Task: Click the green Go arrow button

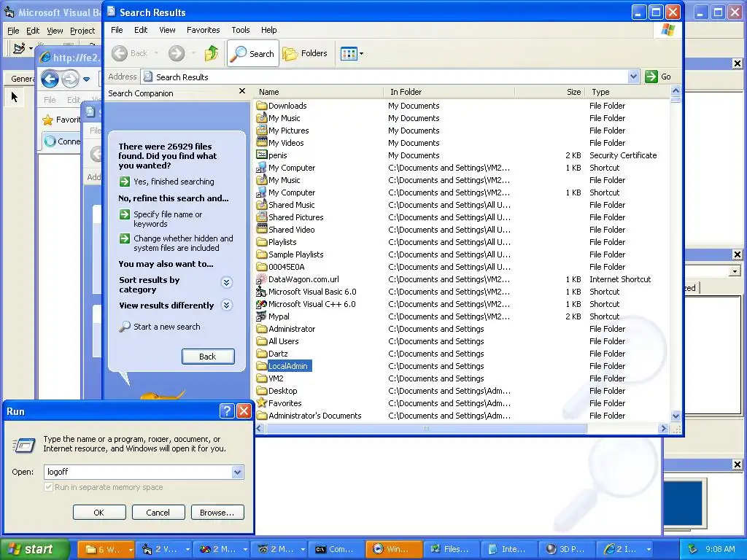Action: point(651,76)
